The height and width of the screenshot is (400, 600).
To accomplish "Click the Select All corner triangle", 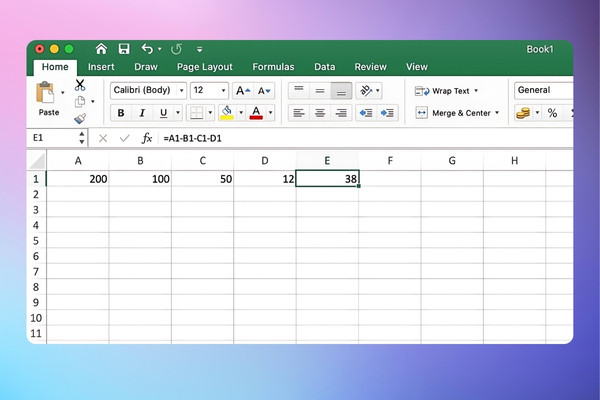I will 37,161.
